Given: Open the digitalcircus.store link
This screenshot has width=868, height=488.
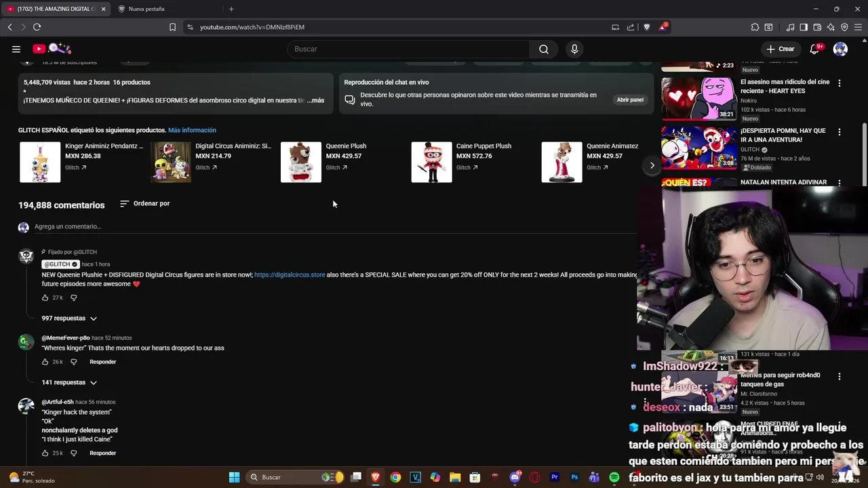Looking at the screenshot, I should pyautogui.click(x=290, y=275).
